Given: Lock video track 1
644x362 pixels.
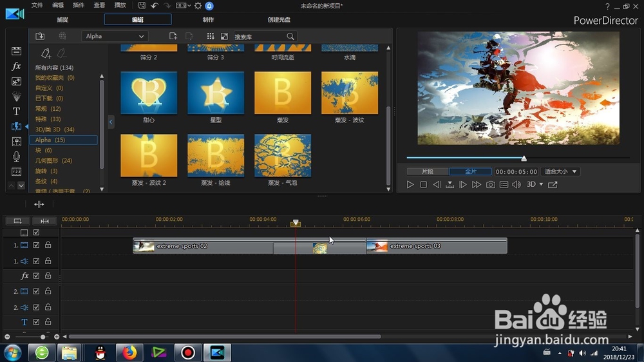Looking at the screenshot, I should [x=48, y=245].
